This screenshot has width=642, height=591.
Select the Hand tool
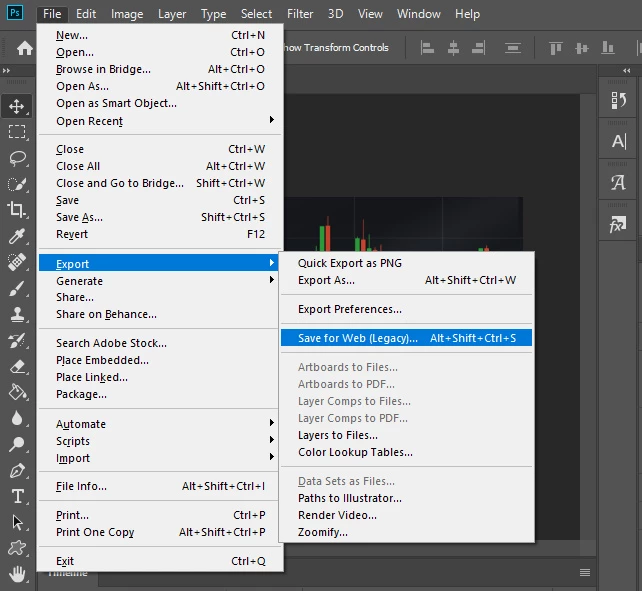(x=16, y=574)
